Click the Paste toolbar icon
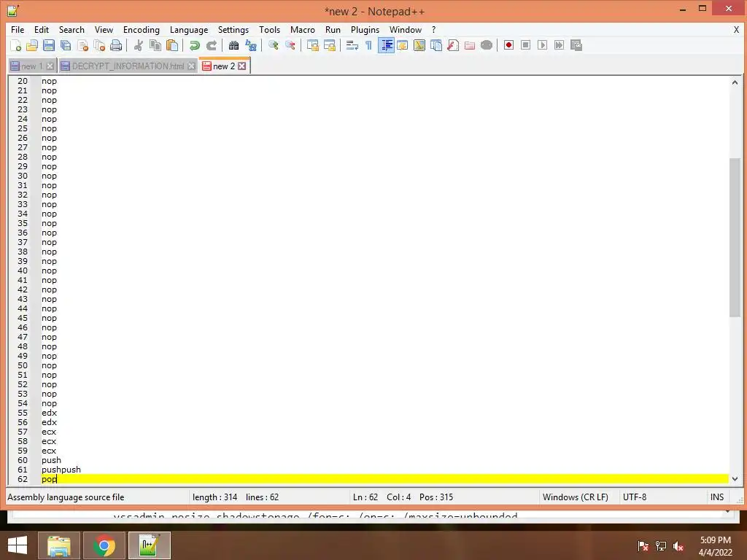 [172, 45]
